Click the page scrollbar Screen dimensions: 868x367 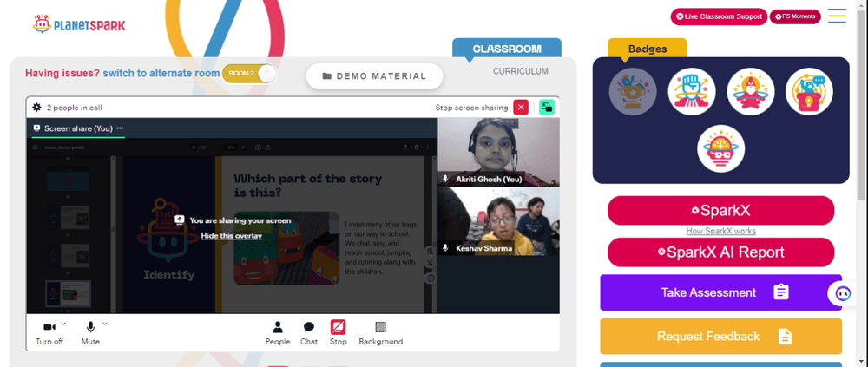point(862,105)
